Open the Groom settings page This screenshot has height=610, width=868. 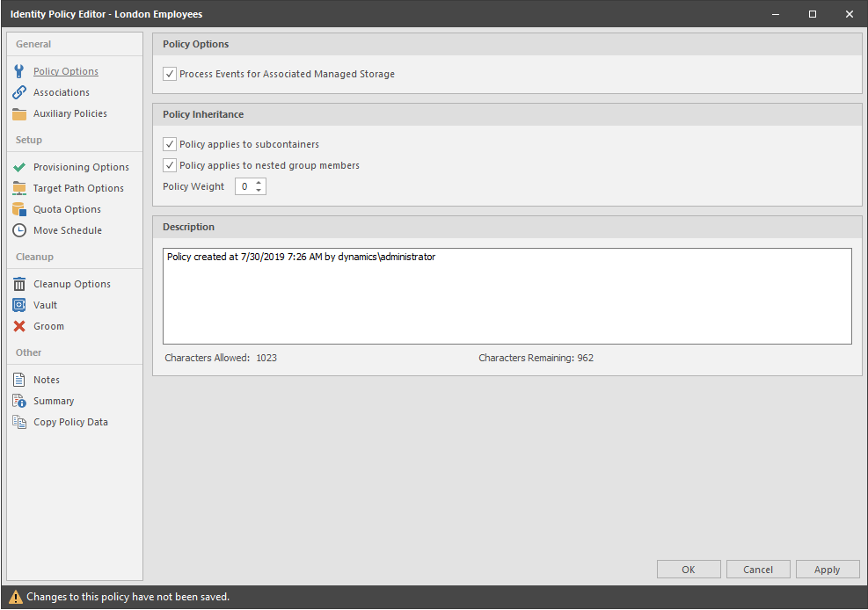[x=51, y=325]
